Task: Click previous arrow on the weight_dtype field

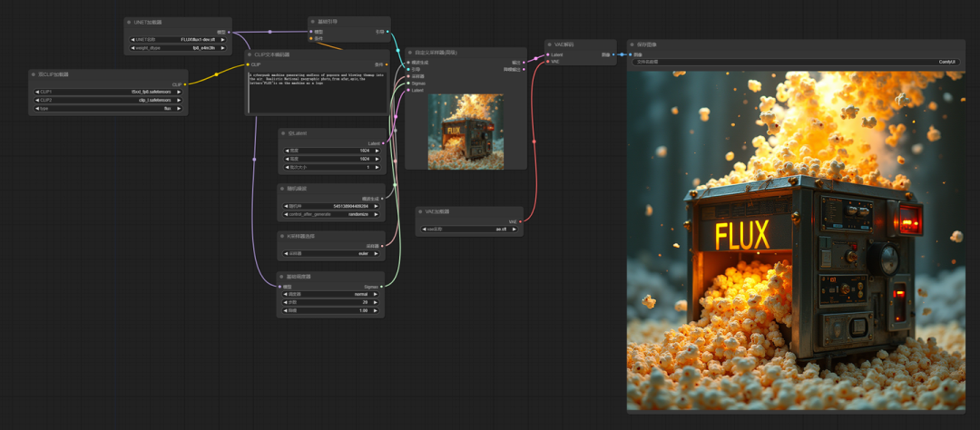Action: pos(132,47)
